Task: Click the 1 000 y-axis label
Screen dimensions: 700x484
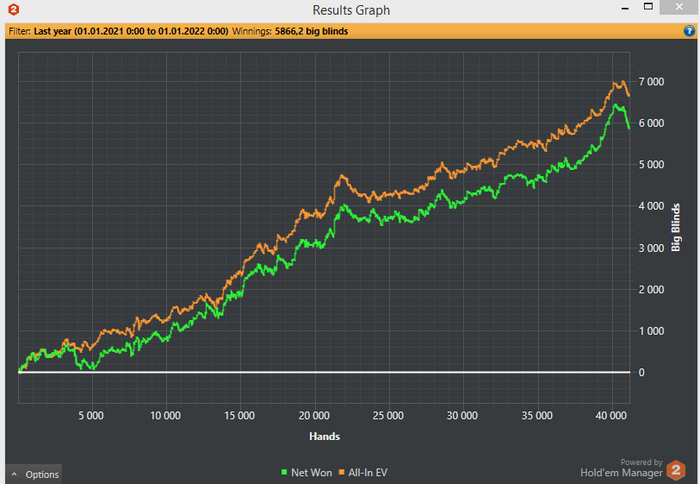Action: coord(651,331)
